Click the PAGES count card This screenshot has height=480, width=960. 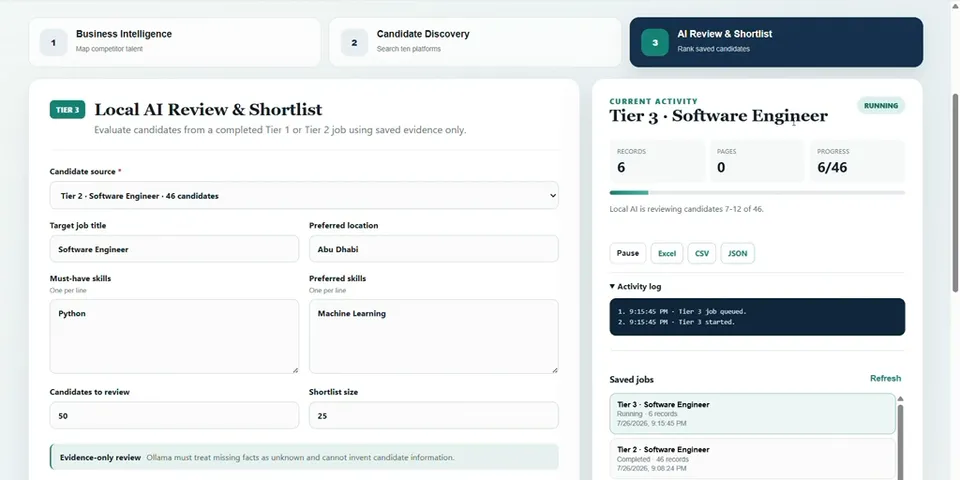pos(757,161)
